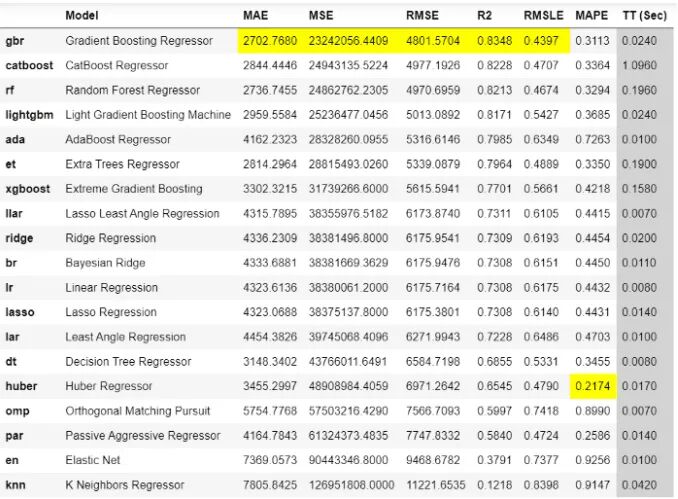Click highlighted MAE value 2702.7680
Image resolution: width=678 pixels, height=499 pixels.
click(x=270, y=41)
